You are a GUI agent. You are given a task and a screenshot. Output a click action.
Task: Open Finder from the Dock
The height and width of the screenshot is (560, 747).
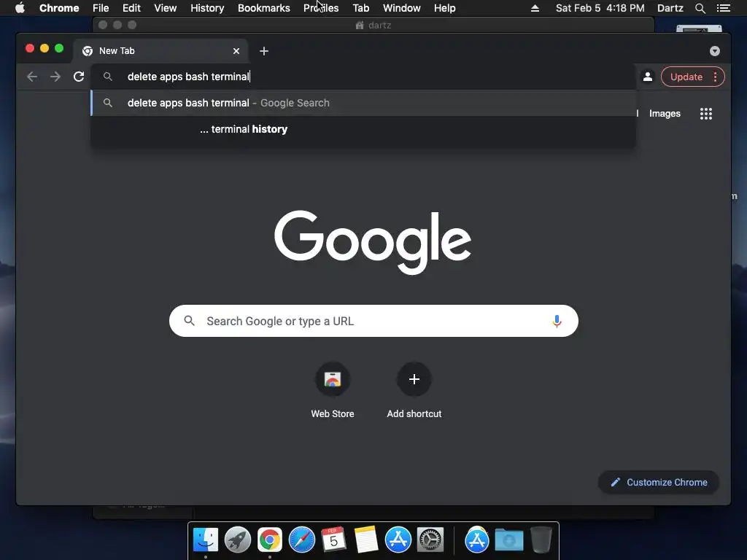(205, 540)
